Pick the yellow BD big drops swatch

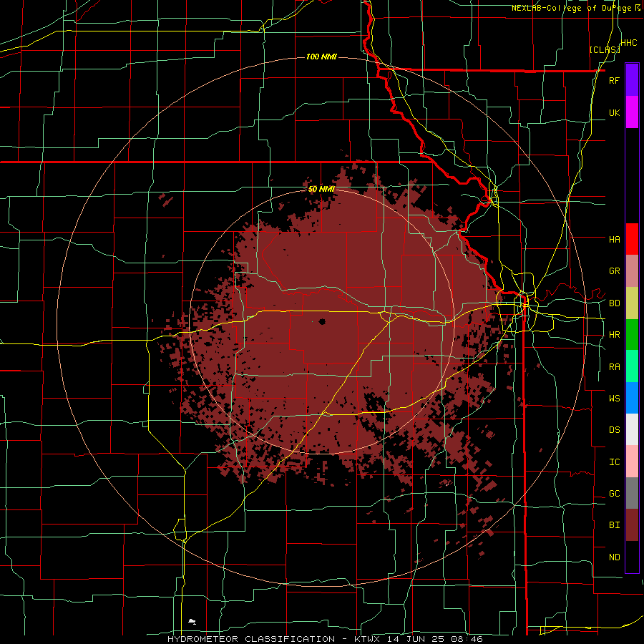click(632, 303)
